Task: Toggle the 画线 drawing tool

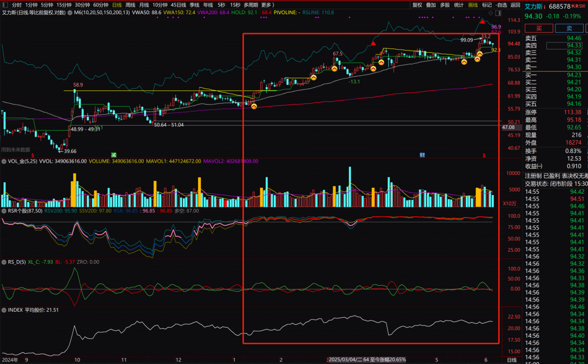Action: pos(473,5)
